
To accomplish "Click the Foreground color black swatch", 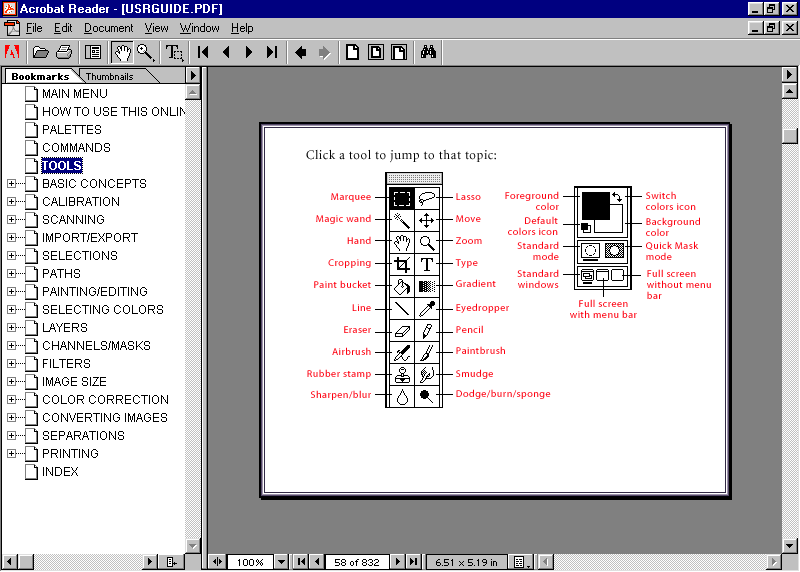I will [595, 206].
